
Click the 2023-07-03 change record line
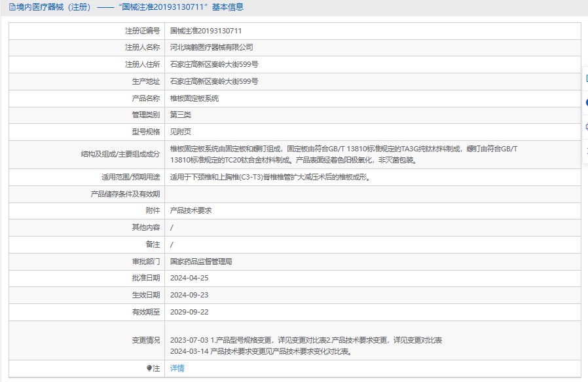(306, 340)
